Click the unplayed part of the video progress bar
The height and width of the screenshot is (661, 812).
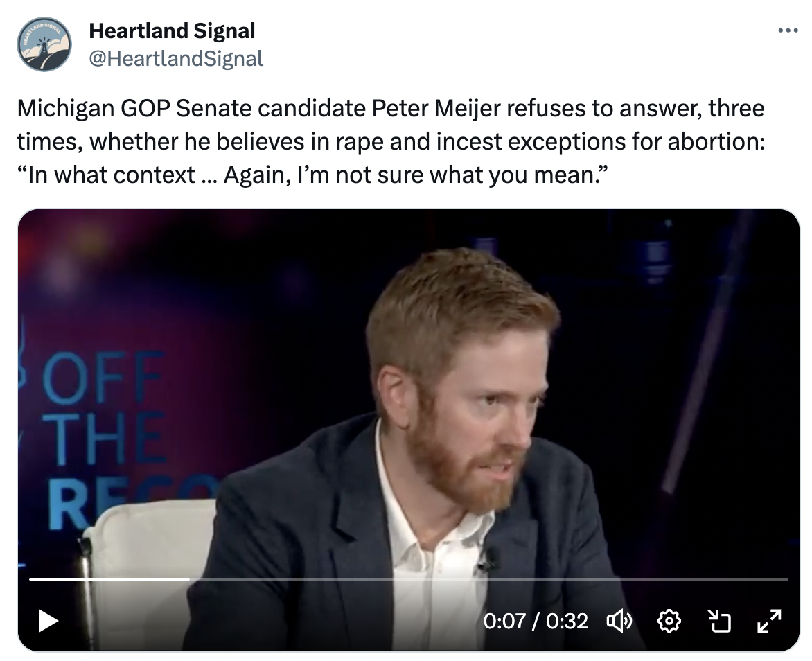pyautogui.click(x=485, y=579)
